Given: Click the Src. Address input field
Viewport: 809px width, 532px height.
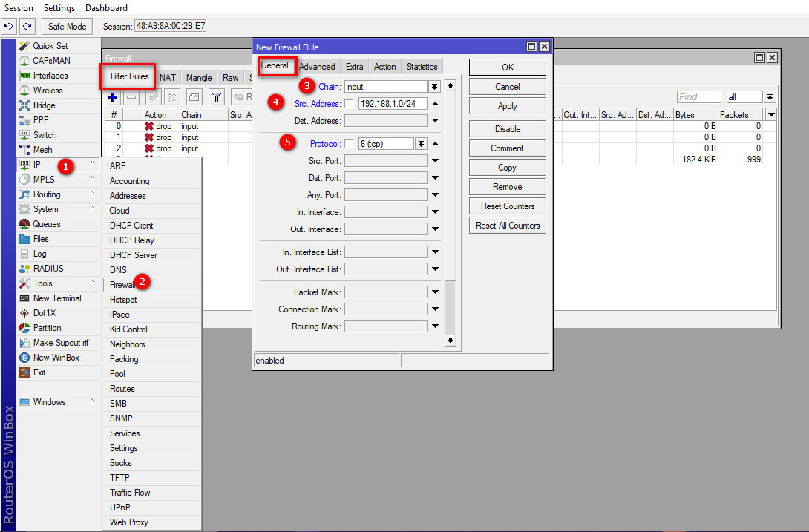Looking at the screenshot, I should [x=392, y=104].
